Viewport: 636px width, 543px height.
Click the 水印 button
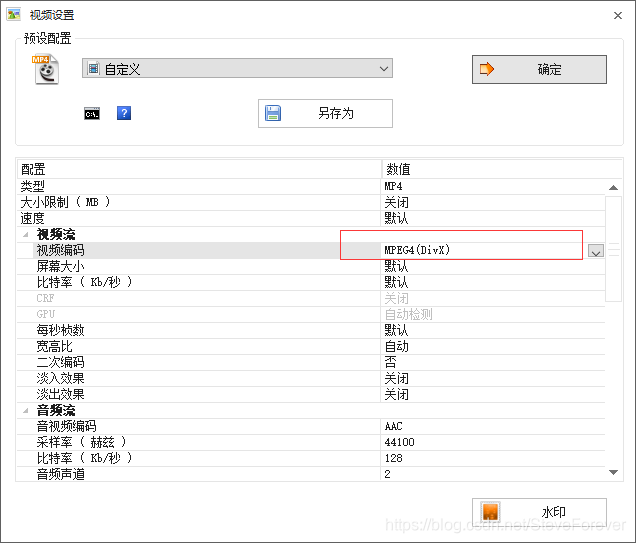click(539, 512)
